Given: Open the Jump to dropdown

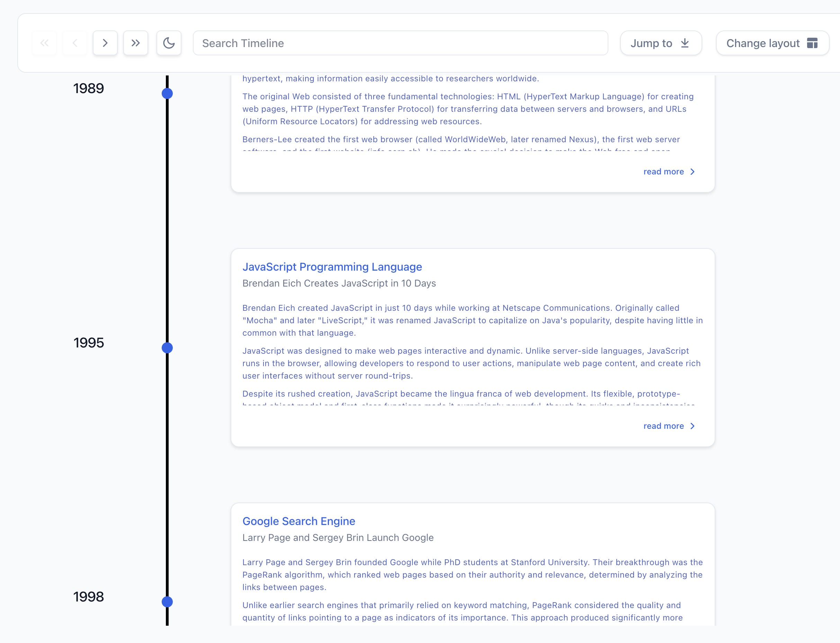Looking at the screenshot, I should coord(660,43).
